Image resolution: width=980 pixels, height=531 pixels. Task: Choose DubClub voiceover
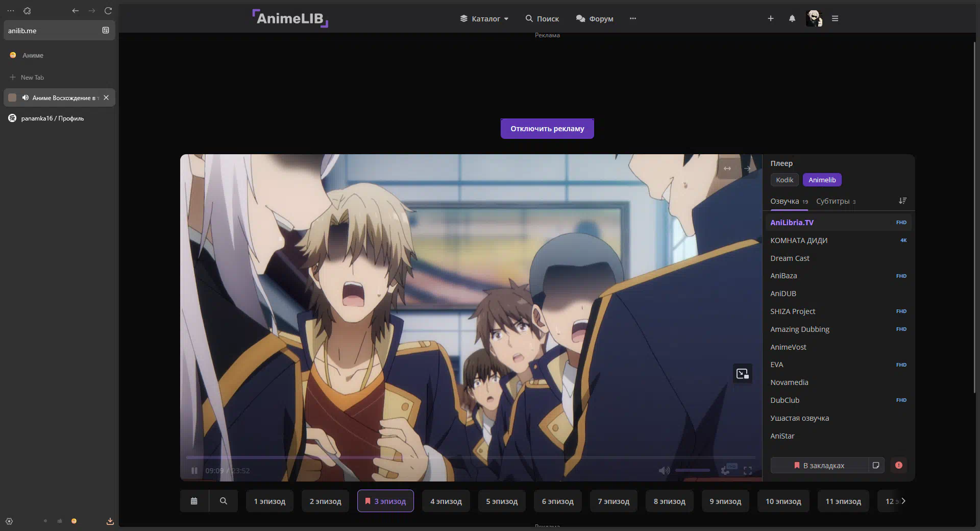[838, 400]
